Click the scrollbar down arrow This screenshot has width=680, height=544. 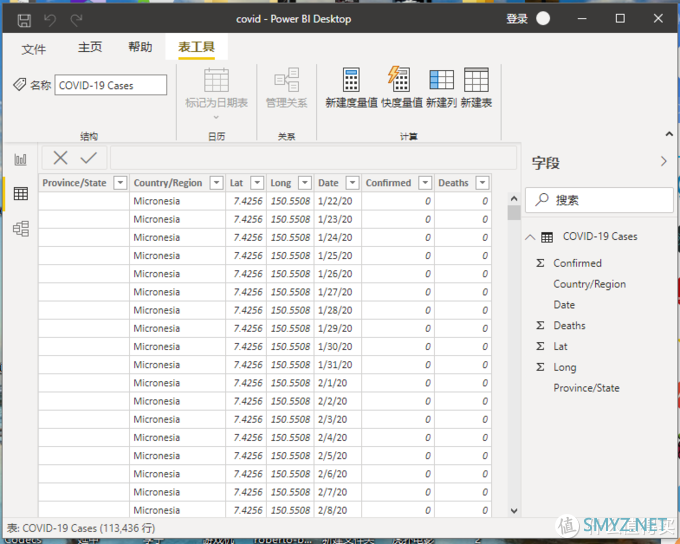coord(514,511)
